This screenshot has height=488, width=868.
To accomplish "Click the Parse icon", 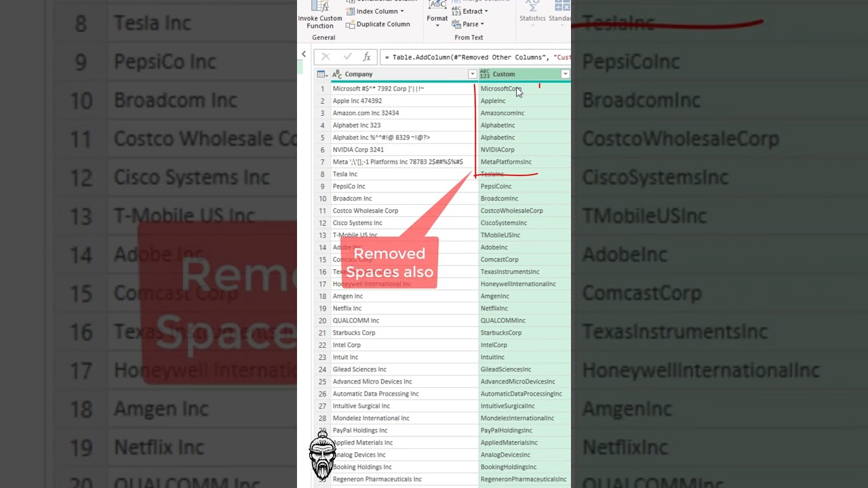I will coord(456,24).
